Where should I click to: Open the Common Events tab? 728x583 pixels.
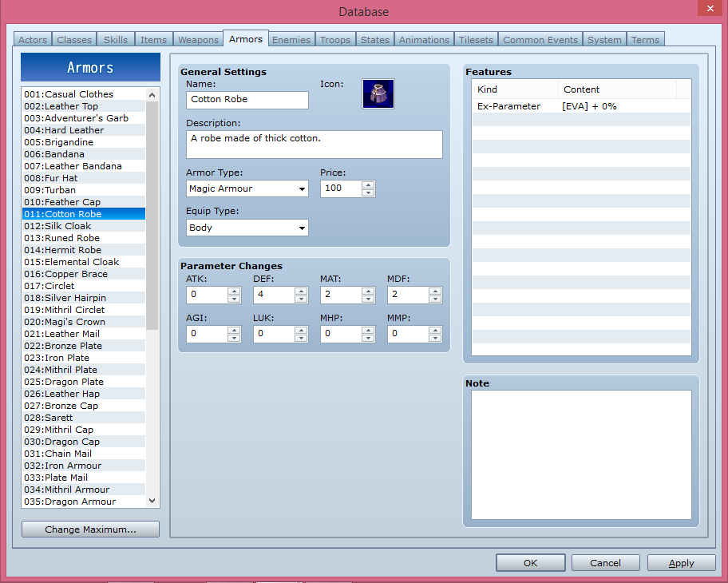540,39
